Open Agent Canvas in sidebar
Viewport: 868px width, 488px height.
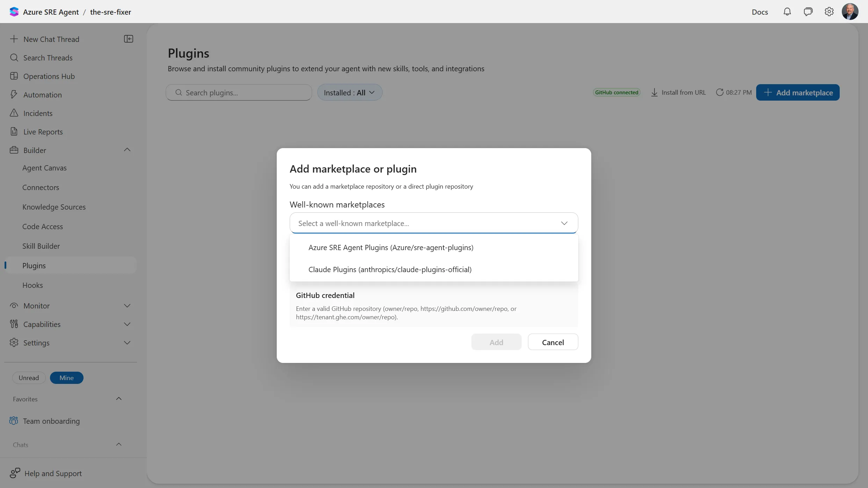point(44,168)
